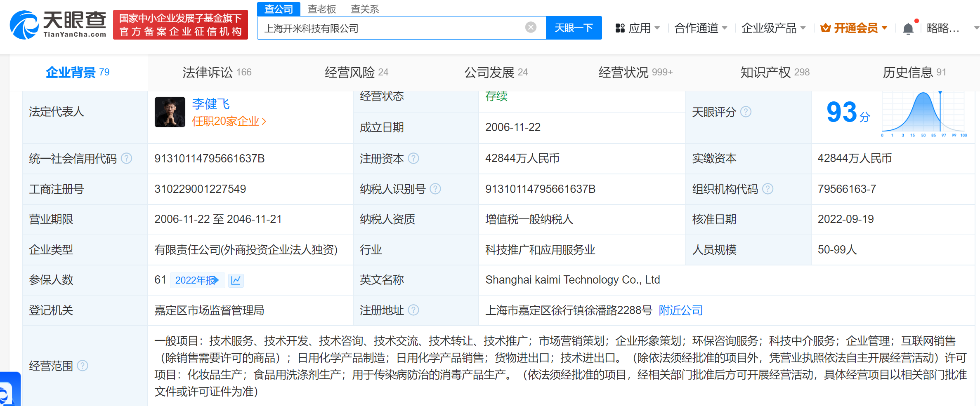This screenshot has height=406, width=980.
Task: Click the paid-in capital value beside 实缴资本
Action: coord(855,158)
